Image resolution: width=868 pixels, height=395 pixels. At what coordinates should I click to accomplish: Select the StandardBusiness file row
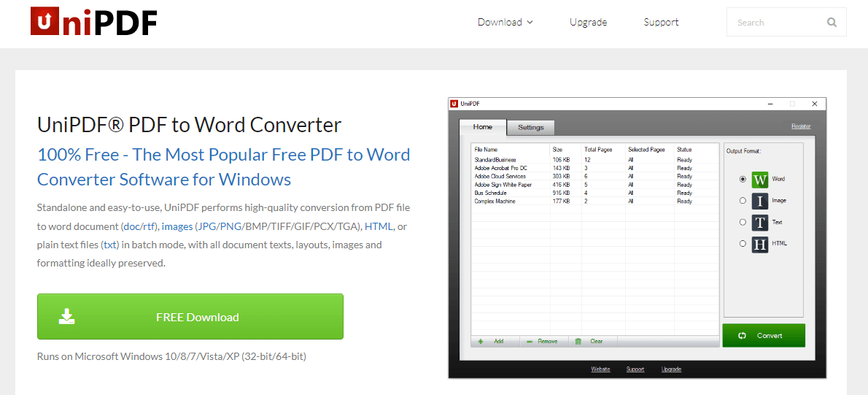coord(594,160)
